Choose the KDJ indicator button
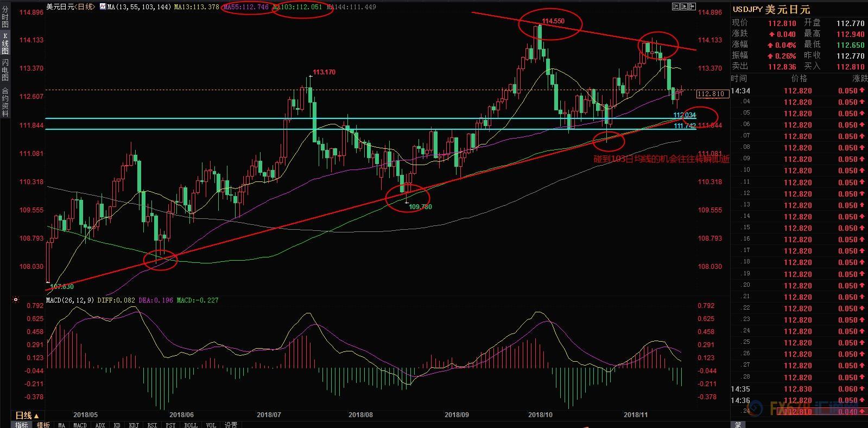The height and width of the screenshot is (428, 868). 134,425
